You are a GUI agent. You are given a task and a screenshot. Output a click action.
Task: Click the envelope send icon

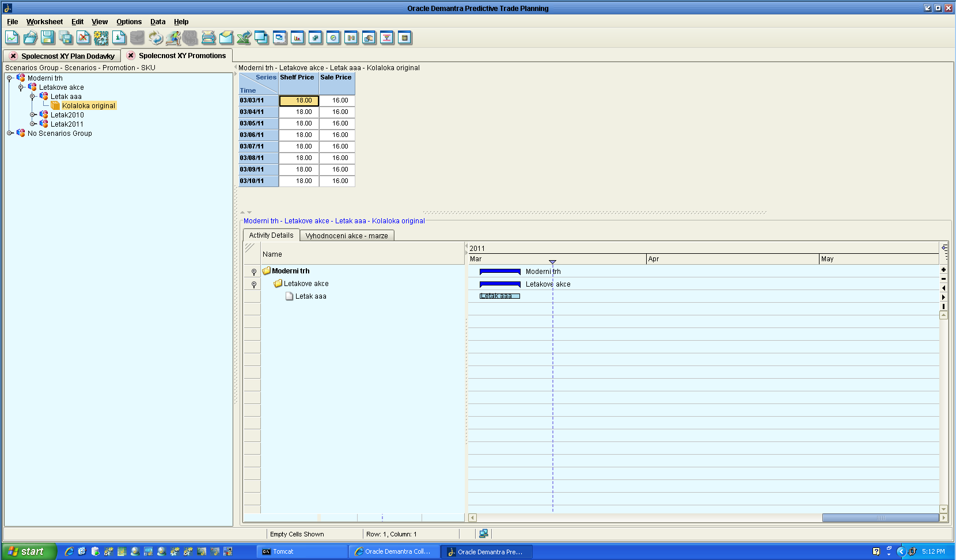tap(226, 38)
